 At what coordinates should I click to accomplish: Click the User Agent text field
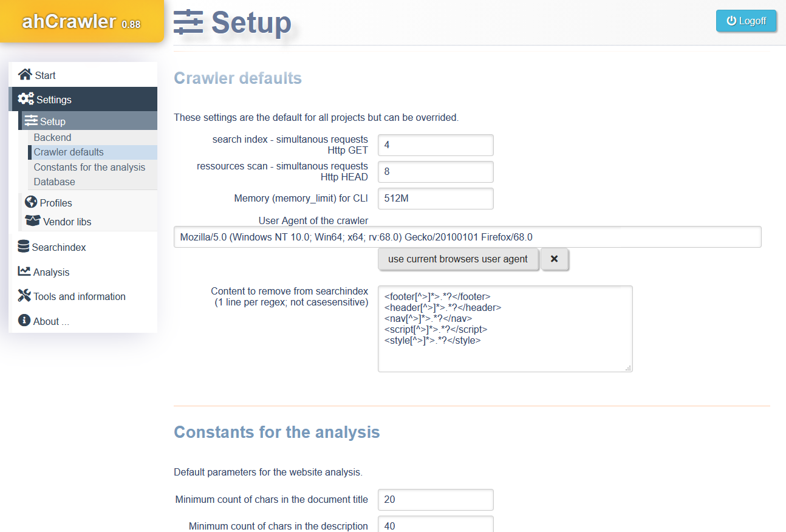pos(467,237)
